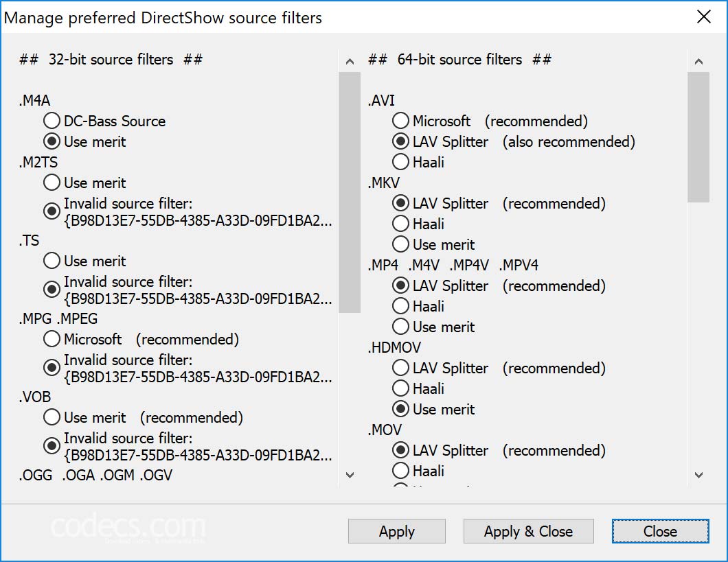The image size is (728, 562).
Task: Click the Apply button
Action: tap(396, 531)
